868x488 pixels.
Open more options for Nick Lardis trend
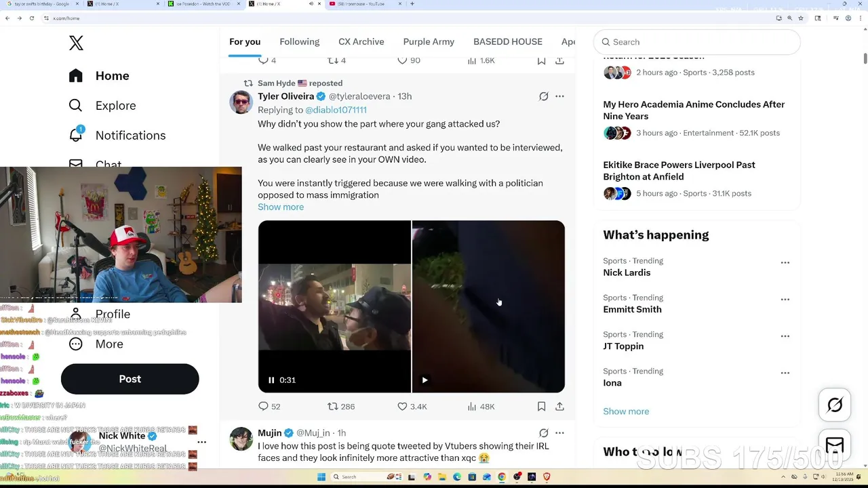[x=785, y=263]
